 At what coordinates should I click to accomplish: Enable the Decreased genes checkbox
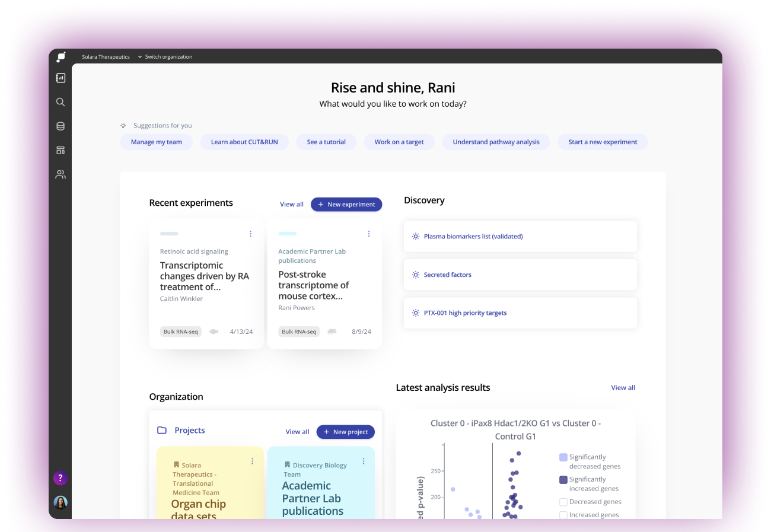[563, 502]
